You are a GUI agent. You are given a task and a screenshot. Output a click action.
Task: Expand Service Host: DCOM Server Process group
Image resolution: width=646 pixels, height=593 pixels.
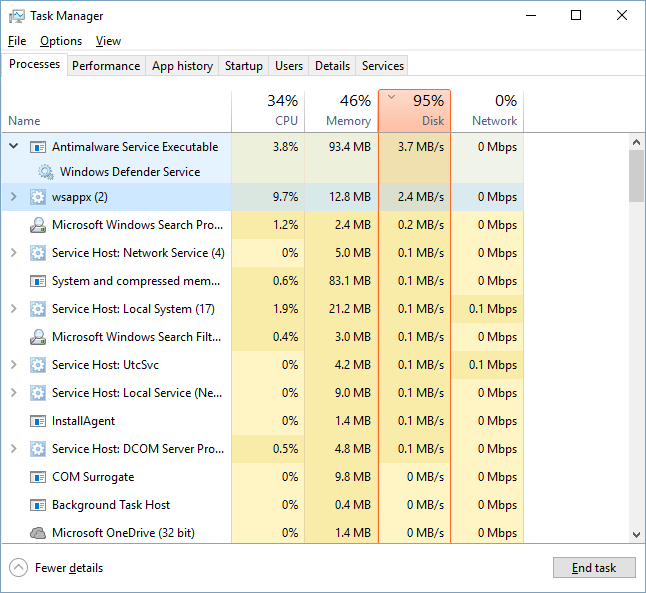click(x=14, y=449)
